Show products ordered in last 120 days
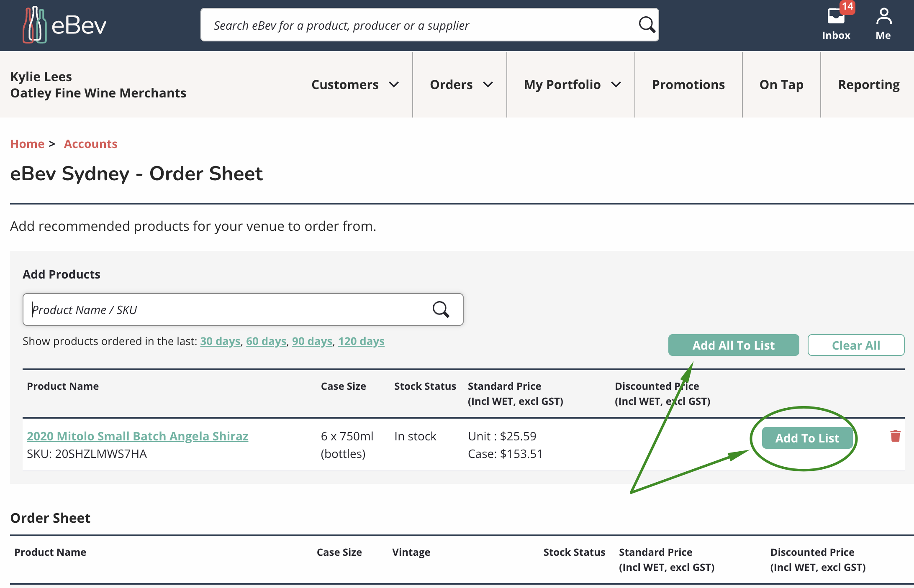Image resolution: width=914 pixels, height=588 pixels. coord(361,341)
